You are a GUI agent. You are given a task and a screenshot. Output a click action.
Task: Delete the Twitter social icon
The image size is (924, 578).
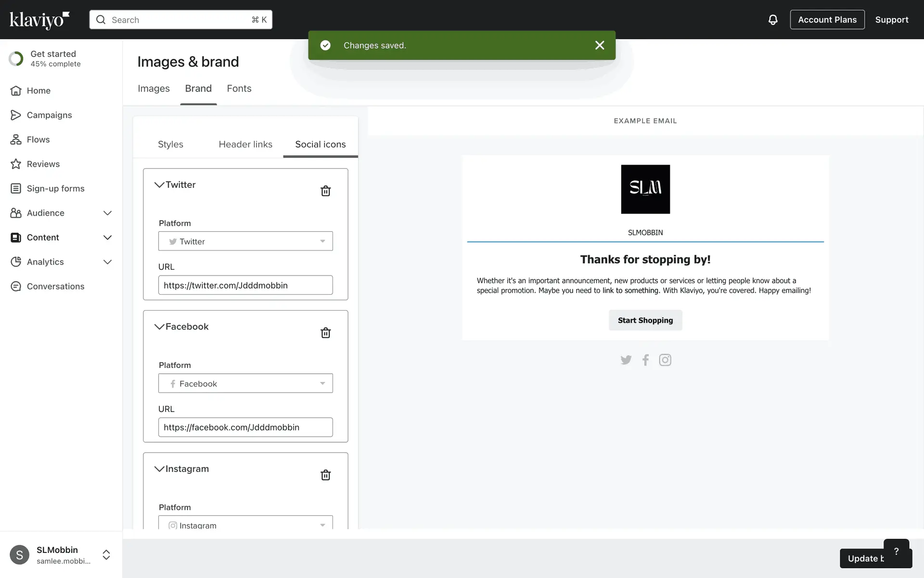[x=325, y=191]
